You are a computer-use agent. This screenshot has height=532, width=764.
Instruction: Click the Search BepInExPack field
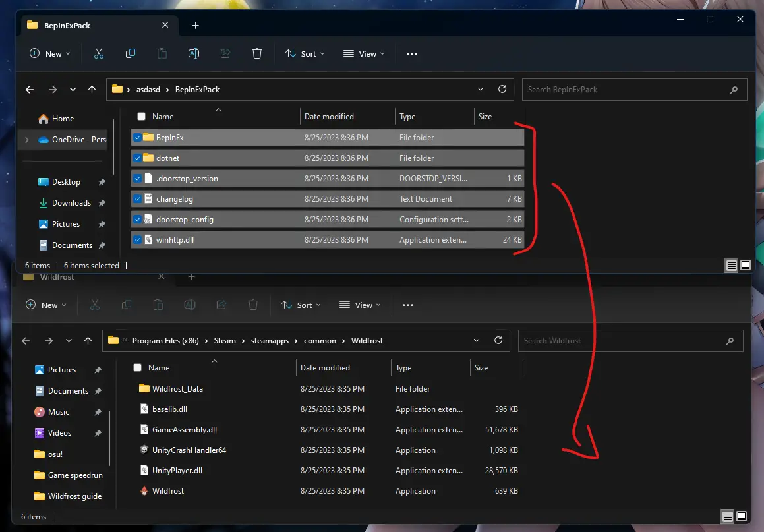pyautogui.click(x=634, y=90)
